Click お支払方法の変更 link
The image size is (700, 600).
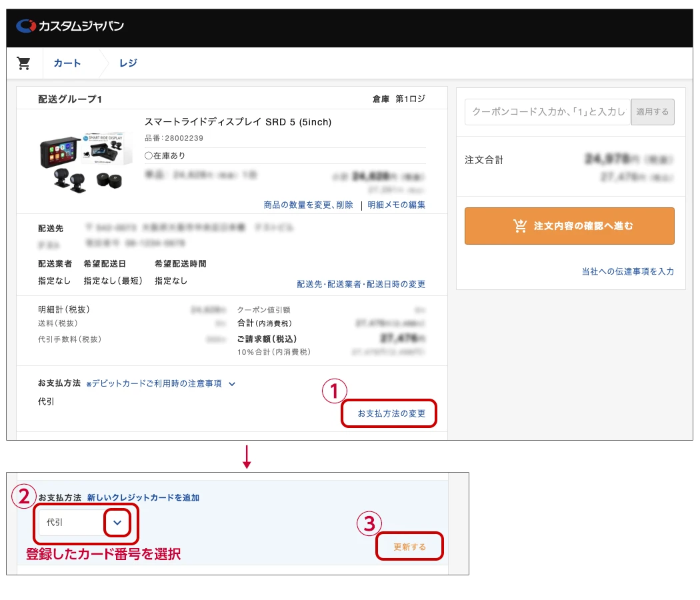[x=391, y=413]
